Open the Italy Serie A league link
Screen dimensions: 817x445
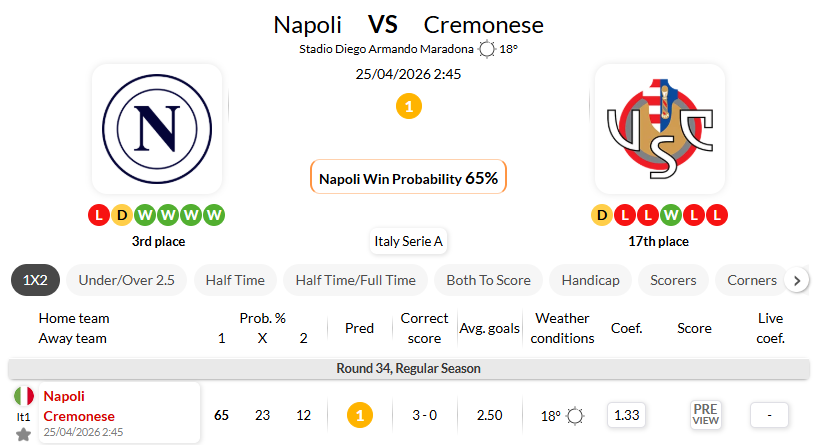coord(408,241)
